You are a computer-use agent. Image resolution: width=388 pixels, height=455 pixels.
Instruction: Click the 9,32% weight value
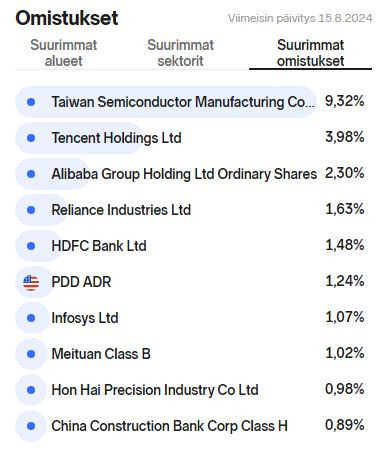point(345,101)
